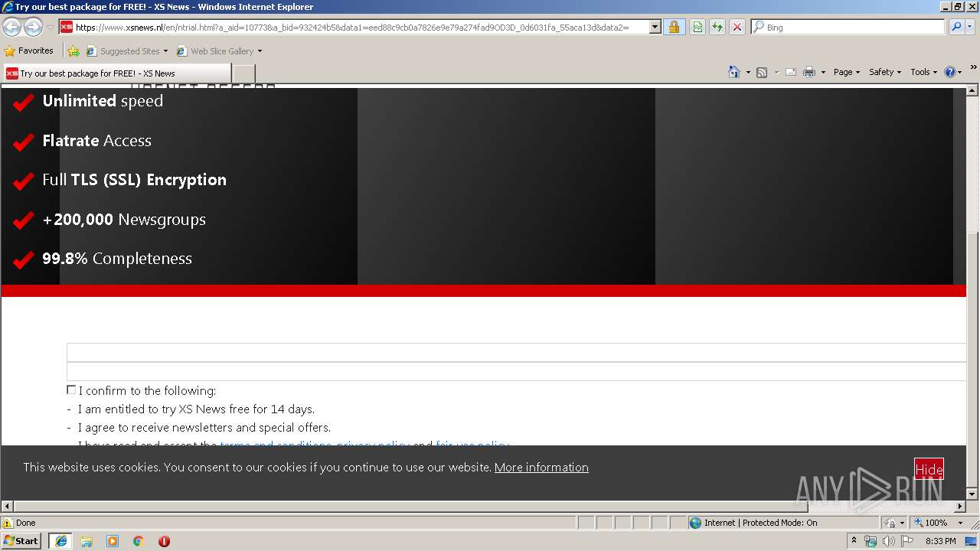The image size is (980, 551).
Task: Click the Refresh page icon
Action: click(717, 27)
